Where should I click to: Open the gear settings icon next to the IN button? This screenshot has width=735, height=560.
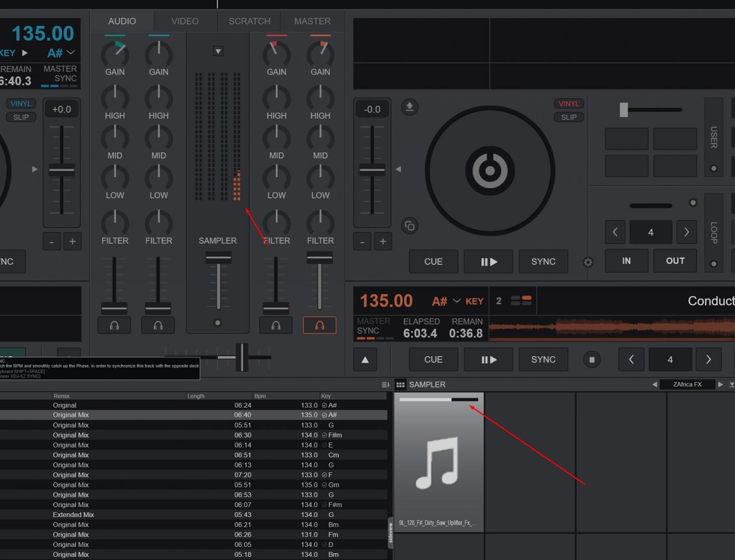click(x=588, y=262)
